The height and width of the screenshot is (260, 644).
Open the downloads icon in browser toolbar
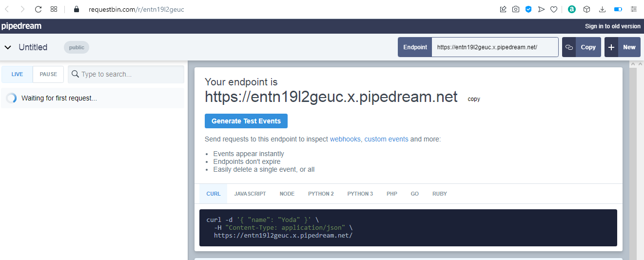click(603, 9)
